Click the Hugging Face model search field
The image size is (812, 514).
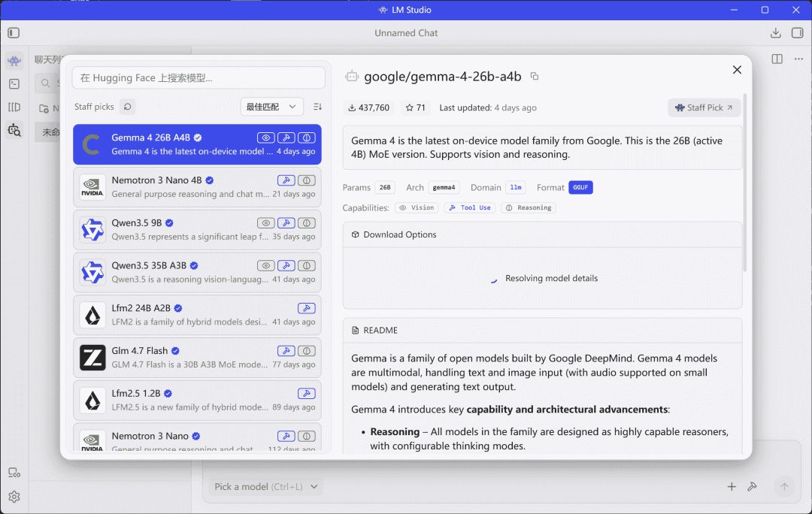click(198, 77)
